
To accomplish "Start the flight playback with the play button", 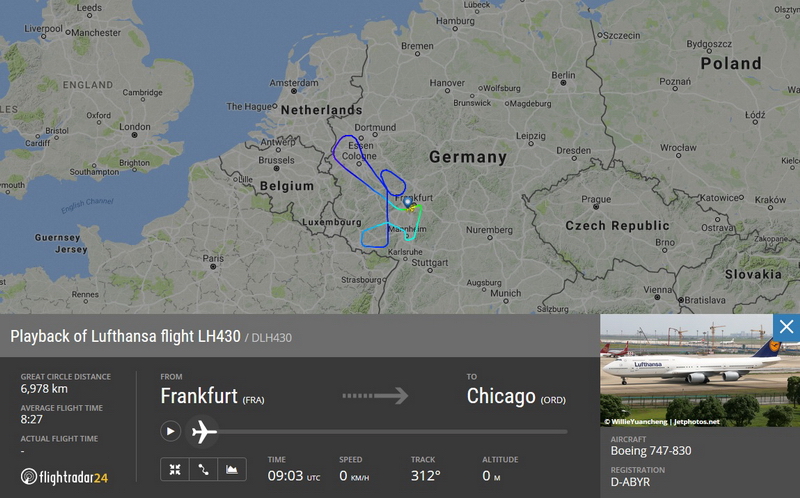I will click(x=170, y=431).
